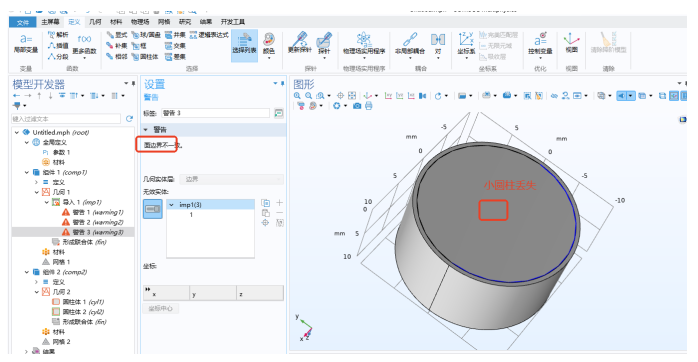Select 圆柱体 1 (cyl1) tree node
This screenshot has width=698, height=362.
(78, 302)
